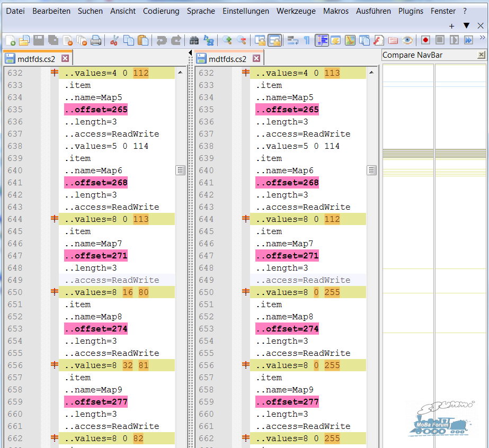The image size is (489, 448).
Task: Start macro recording with red record icon
Action: coord(425,40)
